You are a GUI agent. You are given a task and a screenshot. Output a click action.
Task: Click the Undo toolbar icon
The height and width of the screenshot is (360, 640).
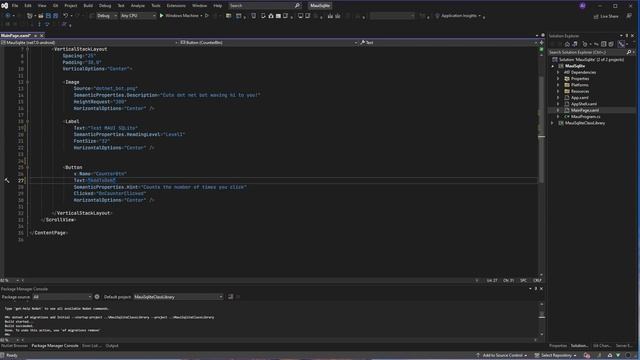[65, 16]
